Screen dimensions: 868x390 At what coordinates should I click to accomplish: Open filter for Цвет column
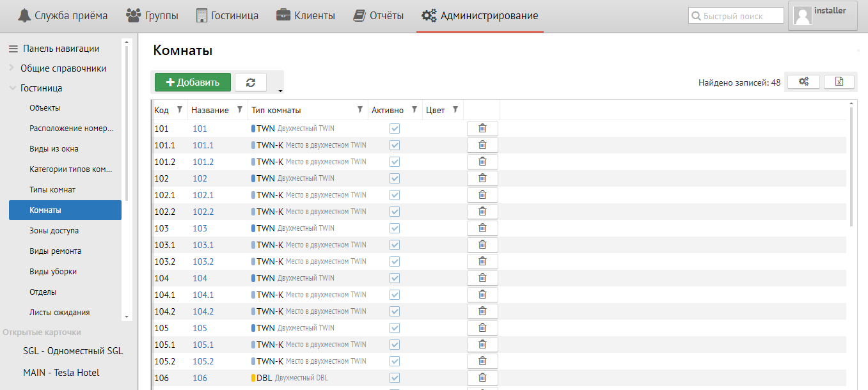point(455,109)
